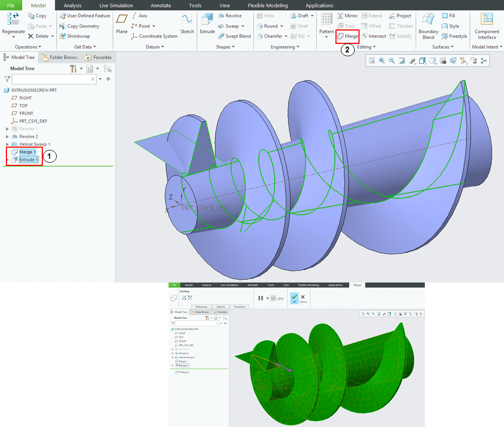Click the Boundary Blend surface tool

pos(428,26)
